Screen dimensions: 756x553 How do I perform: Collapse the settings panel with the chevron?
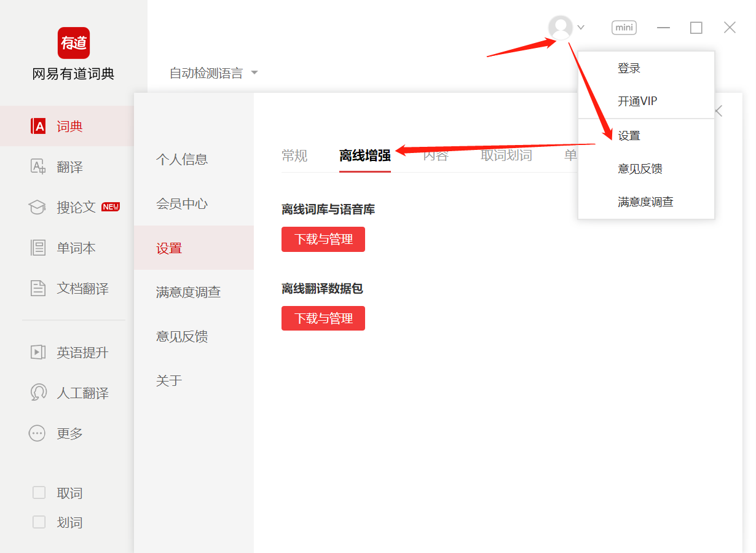tap(719, 111)
